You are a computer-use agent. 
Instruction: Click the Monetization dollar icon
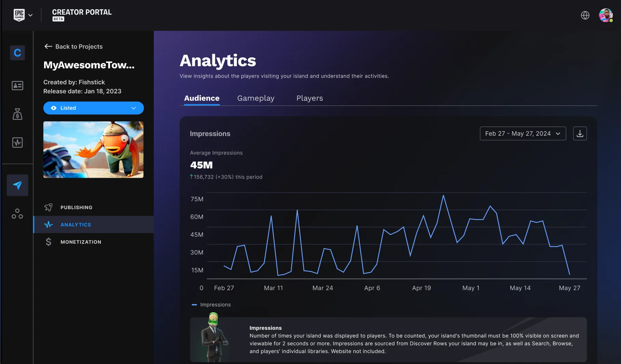tap(49, 242)
